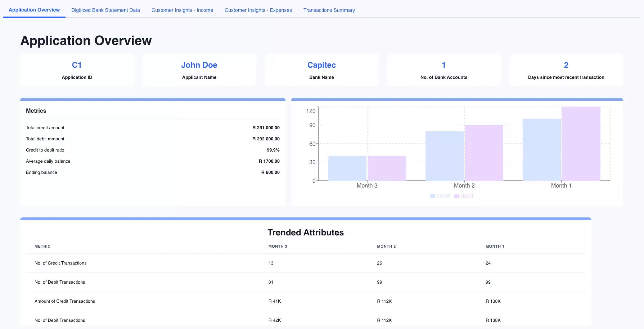Click the value R 291 000.00
644x329 pixels.
[266, 128]
